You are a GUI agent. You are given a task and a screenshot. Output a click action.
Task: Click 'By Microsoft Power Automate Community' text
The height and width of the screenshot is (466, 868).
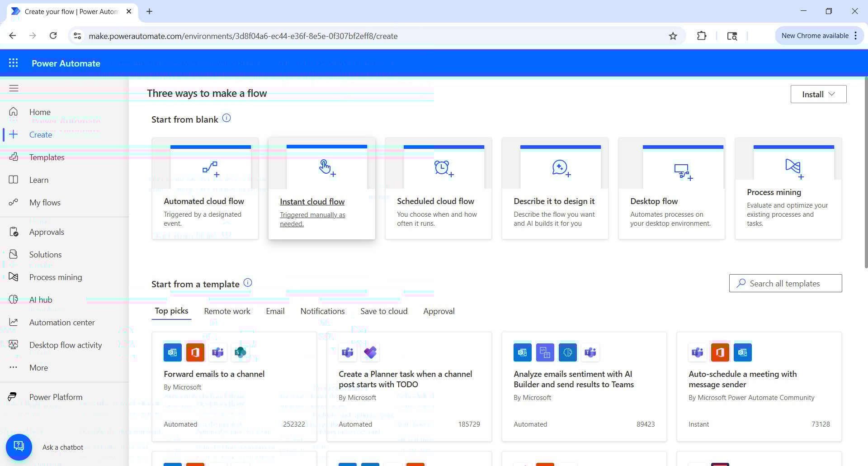pos(751,398)
